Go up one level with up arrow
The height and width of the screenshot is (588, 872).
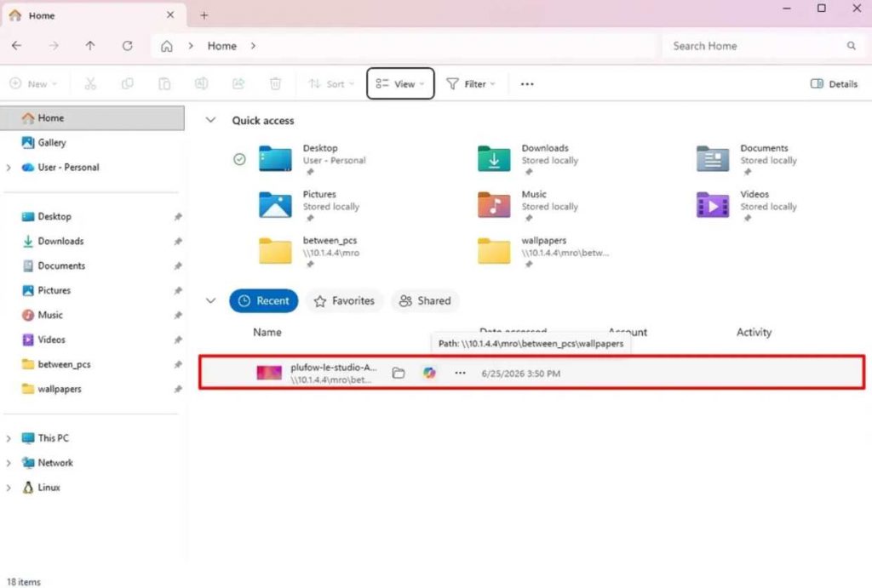tap(90, 46)
